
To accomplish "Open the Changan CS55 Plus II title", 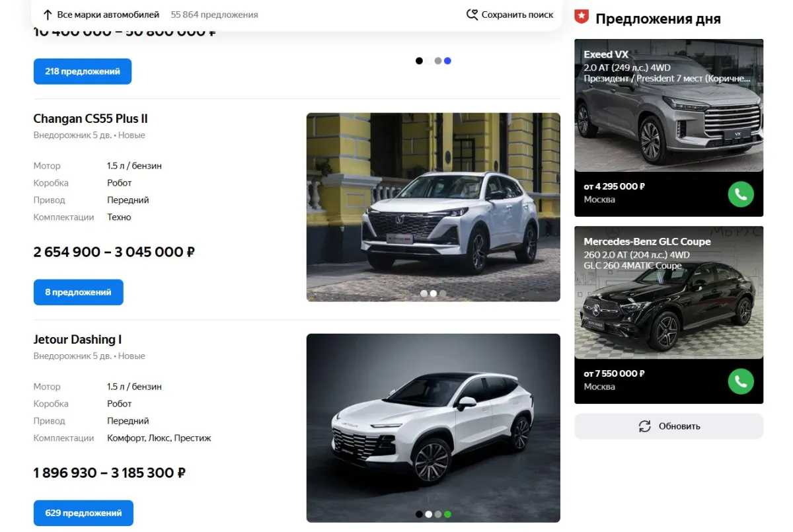I will click(91, 119).
